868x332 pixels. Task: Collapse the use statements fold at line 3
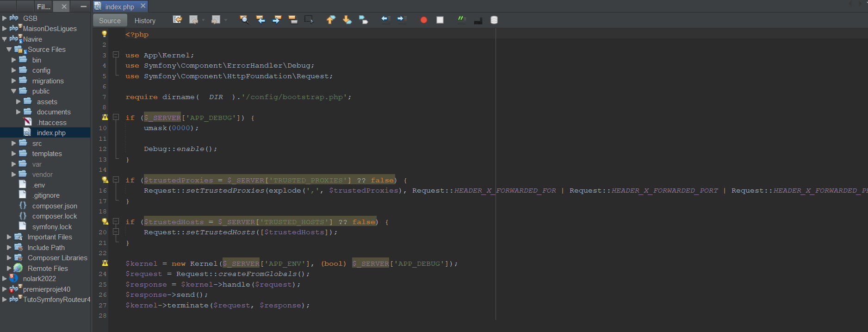116,55
